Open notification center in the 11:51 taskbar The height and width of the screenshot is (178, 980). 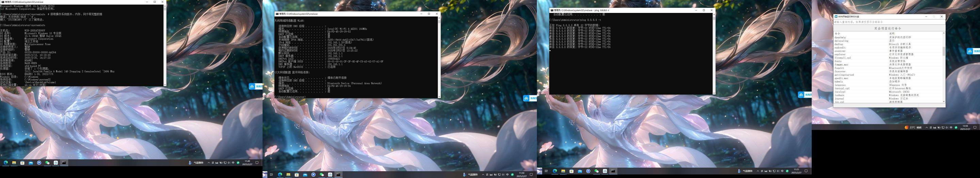pyautogui.click(x=806, y=171)
